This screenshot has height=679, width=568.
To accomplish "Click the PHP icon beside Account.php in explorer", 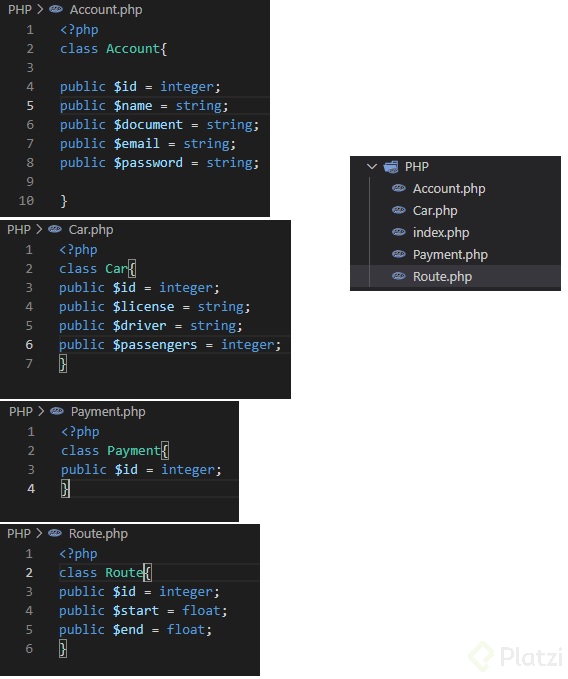I will pos(398,188).
